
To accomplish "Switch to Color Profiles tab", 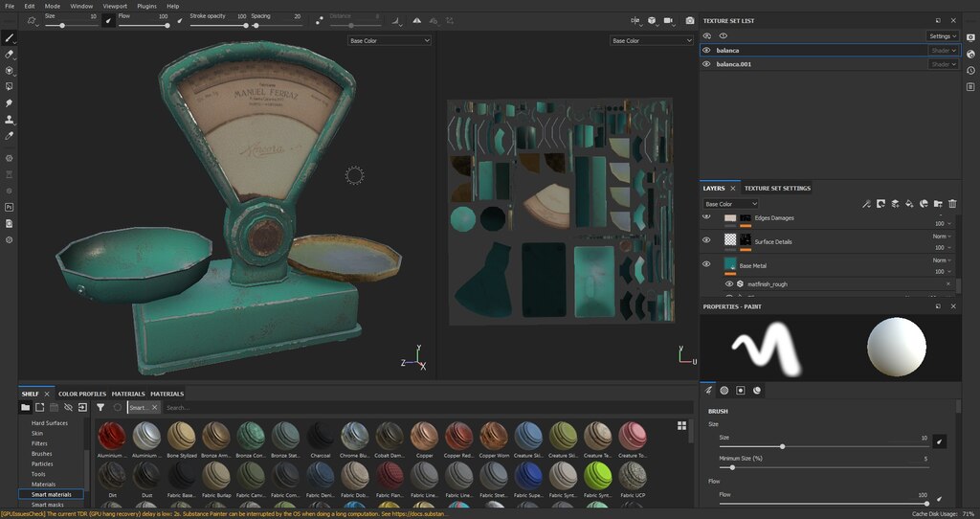I will click(82, 394).
